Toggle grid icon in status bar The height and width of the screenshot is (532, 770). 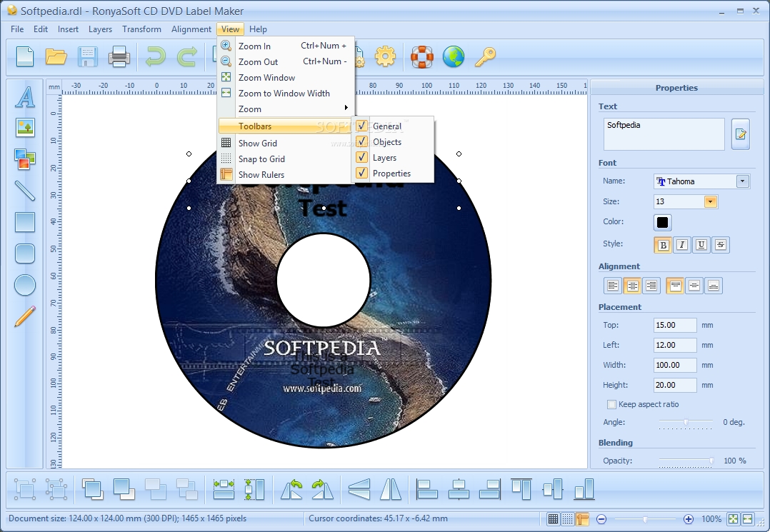click(553, 519)
